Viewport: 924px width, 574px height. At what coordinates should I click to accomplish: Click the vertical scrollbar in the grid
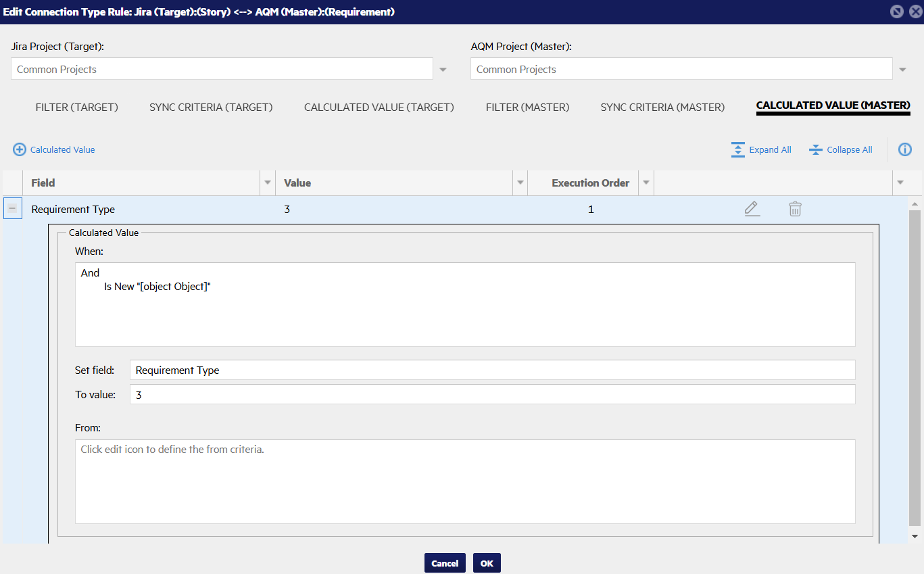pyautogui.click(x=915, y=365)
